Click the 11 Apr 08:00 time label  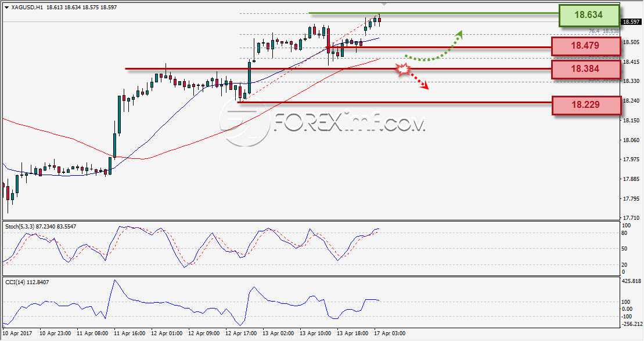tap(92, 333)
